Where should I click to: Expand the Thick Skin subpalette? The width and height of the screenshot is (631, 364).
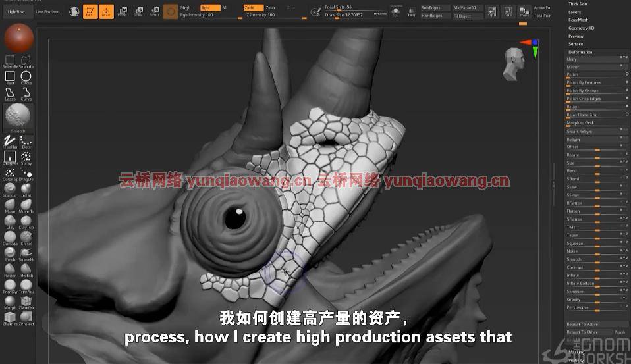click(x=578, y=3)
